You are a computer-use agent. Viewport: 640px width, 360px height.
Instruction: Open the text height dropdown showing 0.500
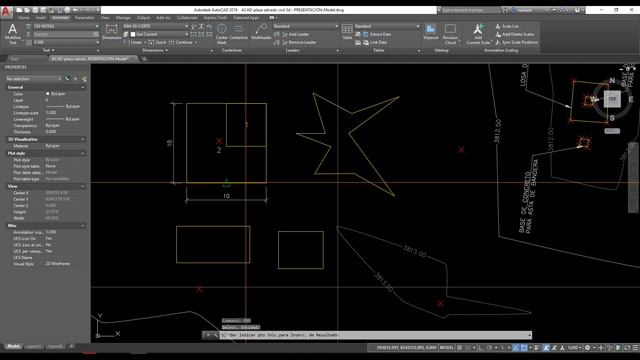point(66,42)
